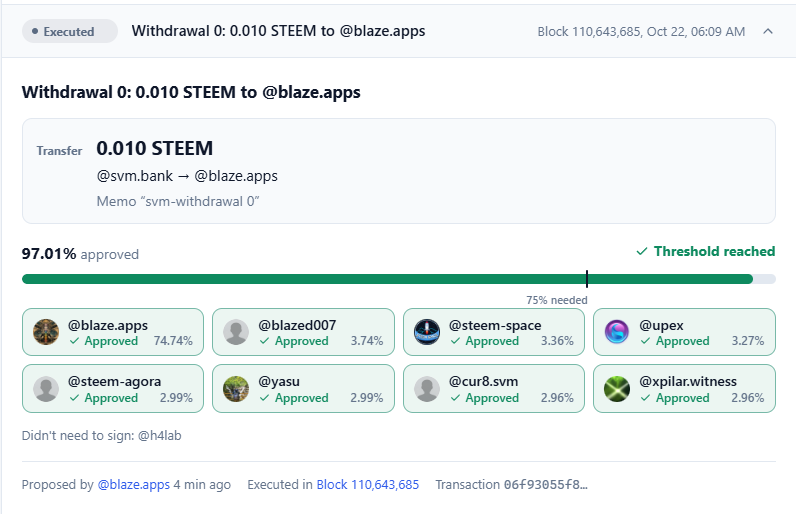
Task: Click the Approved checkmark for @blazed007
Action: [x=264, y=341]
